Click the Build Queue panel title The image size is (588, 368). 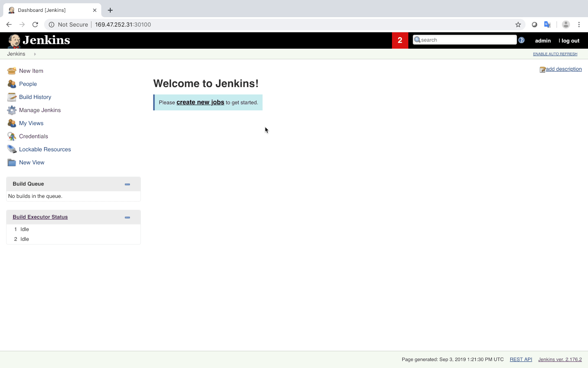pyautogui.click(x=28, y=184)
